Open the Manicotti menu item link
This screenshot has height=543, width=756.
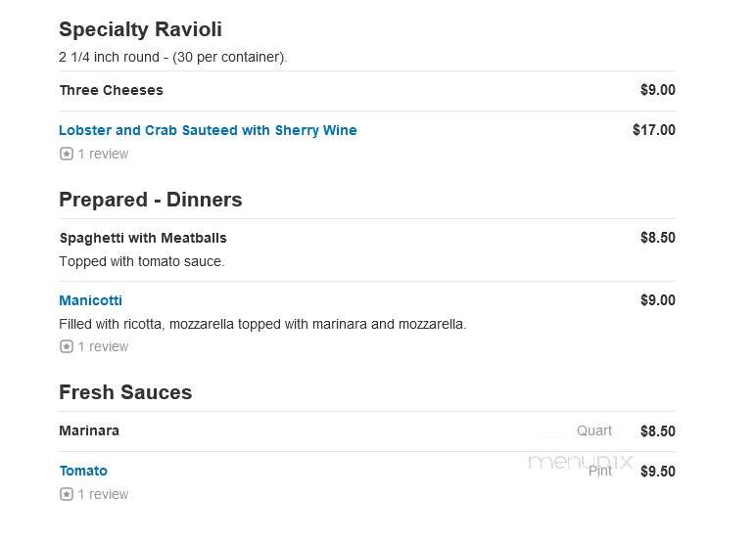[x=91, y=300]
